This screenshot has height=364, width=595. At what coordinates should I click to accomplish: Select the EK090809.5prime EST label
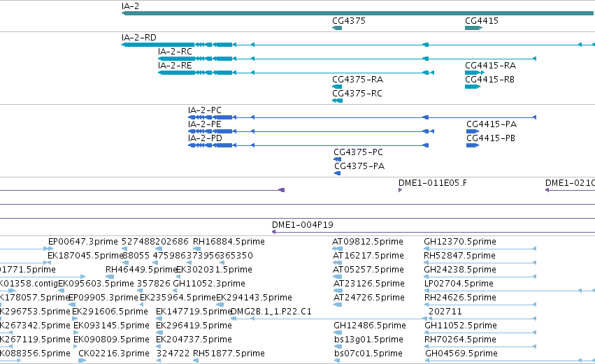tap(111, 340)
